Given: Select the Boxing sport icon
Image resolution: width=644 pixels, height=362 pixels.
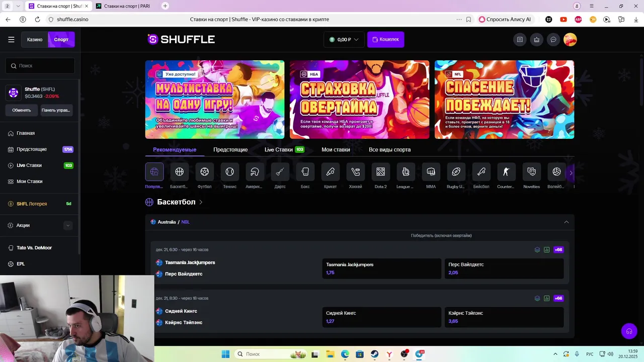Looking at the screenshot, I should 305,172.
